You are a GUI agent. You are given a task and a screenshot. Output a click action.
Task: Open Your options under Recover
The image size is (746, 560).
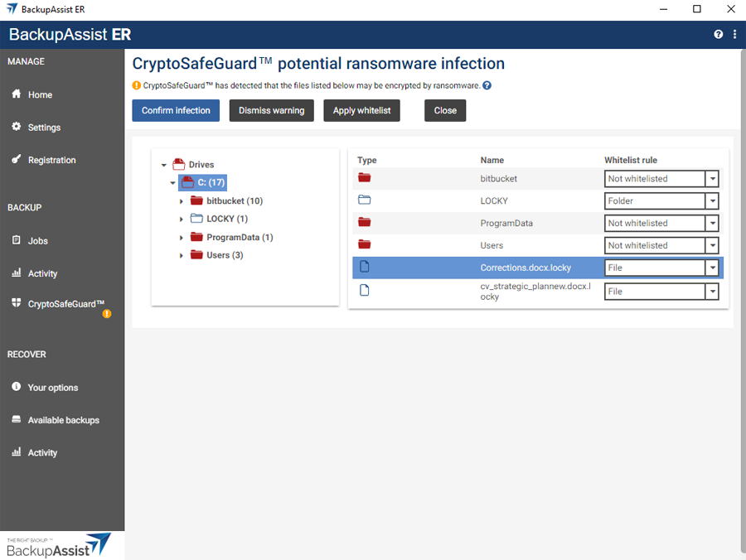pos(53,388)
